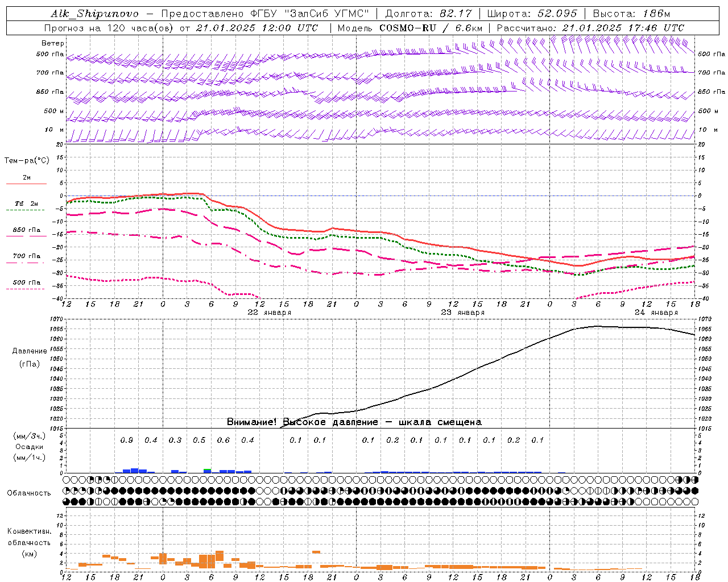Click the '22 января' date label
Screen dimensions: 728x582
click(269, 313)
